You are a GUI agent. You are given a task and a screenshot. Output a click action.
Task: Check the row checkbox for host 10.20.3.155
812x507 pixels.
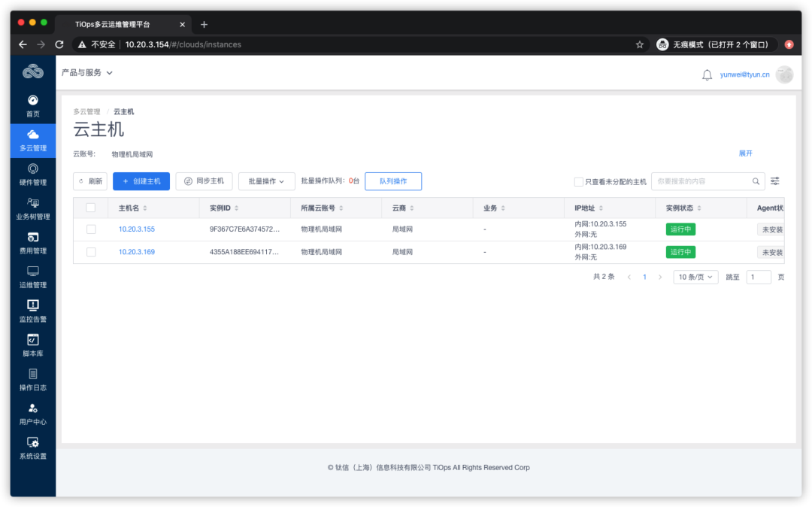point(91,229)
